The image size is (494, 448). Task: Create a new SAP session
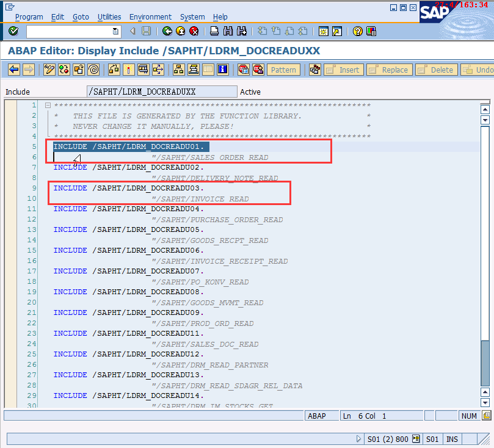(323, 31)
